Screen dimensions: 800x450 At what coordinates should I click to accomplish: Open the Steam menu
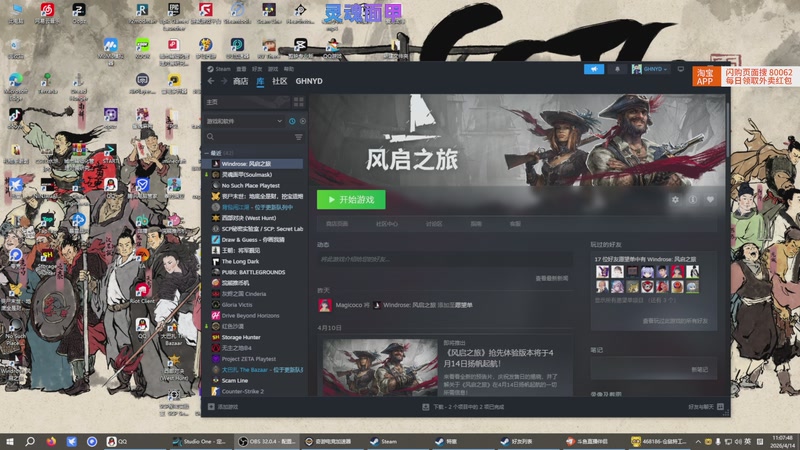(x=219, y=69)
